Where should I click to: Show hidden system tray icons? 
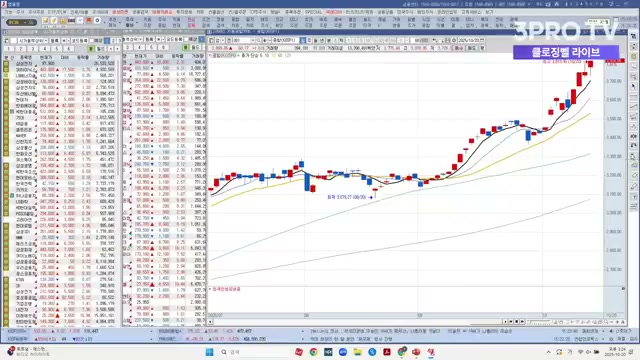(549, 352)
